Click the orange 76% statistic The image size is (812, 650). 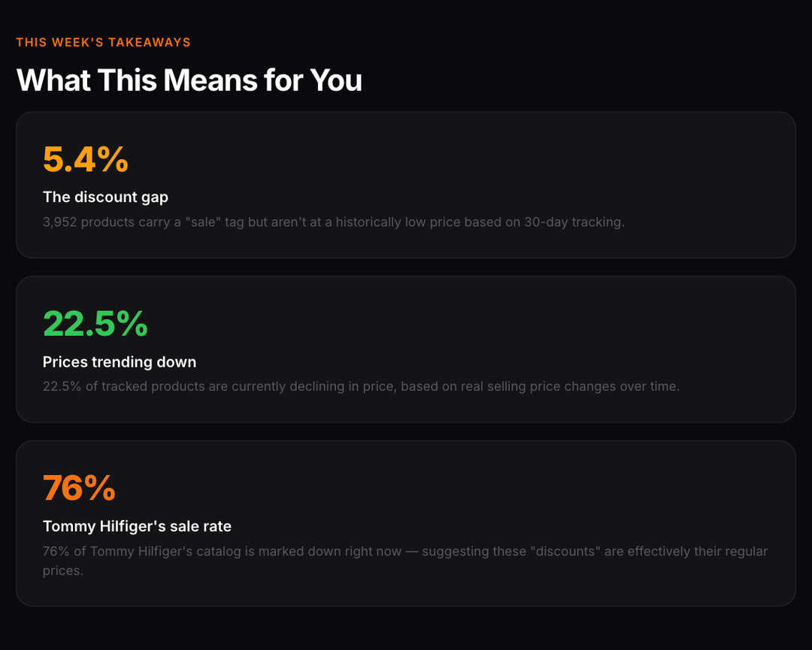(x=79, y=488)
